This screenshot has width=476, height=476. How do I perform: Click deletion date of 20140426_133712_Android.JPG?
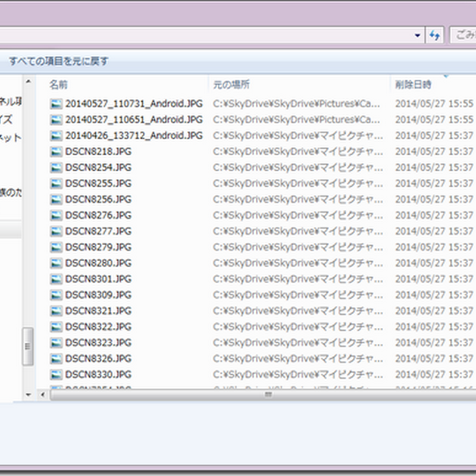[x=434, y=136]
